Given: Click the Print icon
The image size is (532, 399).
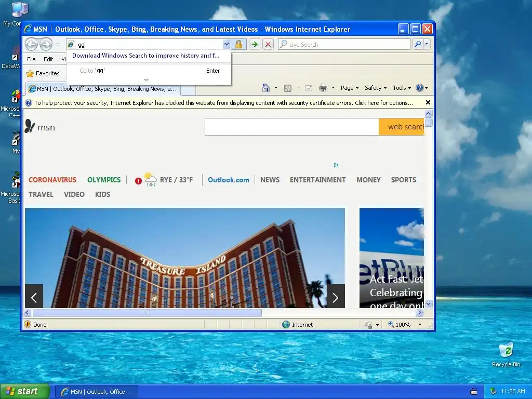Looking at the screenshot, I should click(323, 88).
